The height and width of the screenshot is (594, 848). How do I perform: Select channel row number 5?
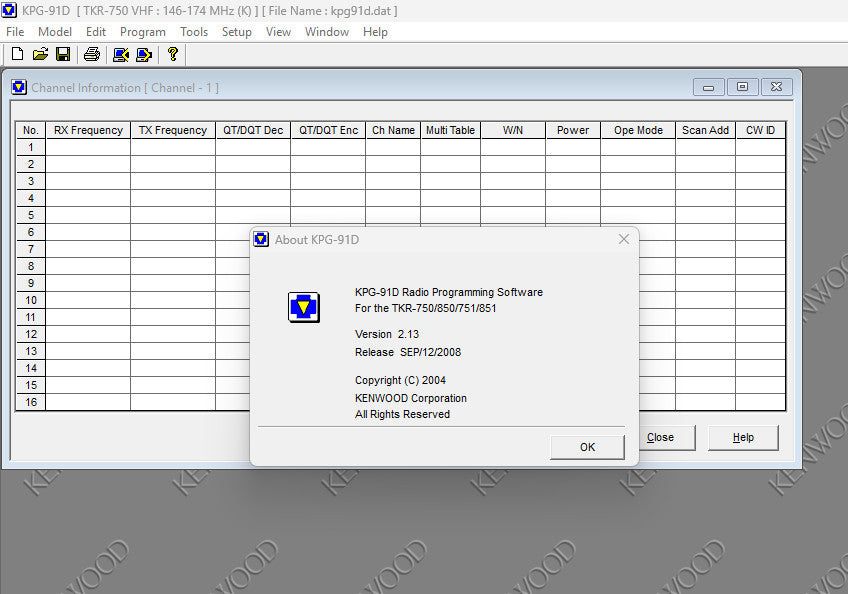coord(31,215)
